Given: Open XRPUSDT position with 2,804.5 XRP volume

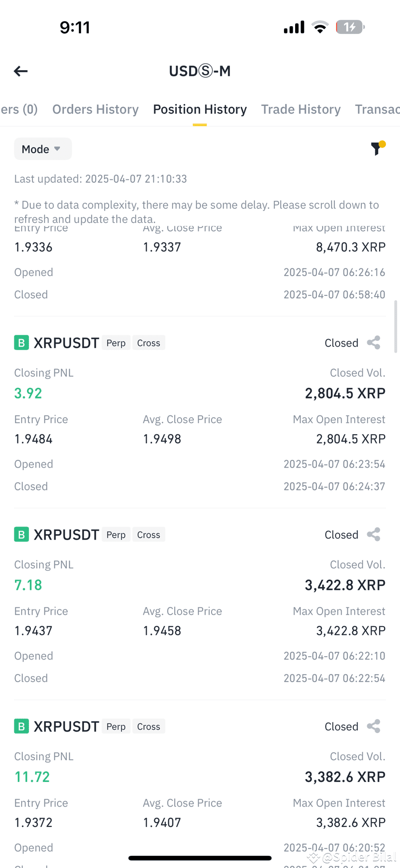Looking at the screenshot, I should [200, 412].
